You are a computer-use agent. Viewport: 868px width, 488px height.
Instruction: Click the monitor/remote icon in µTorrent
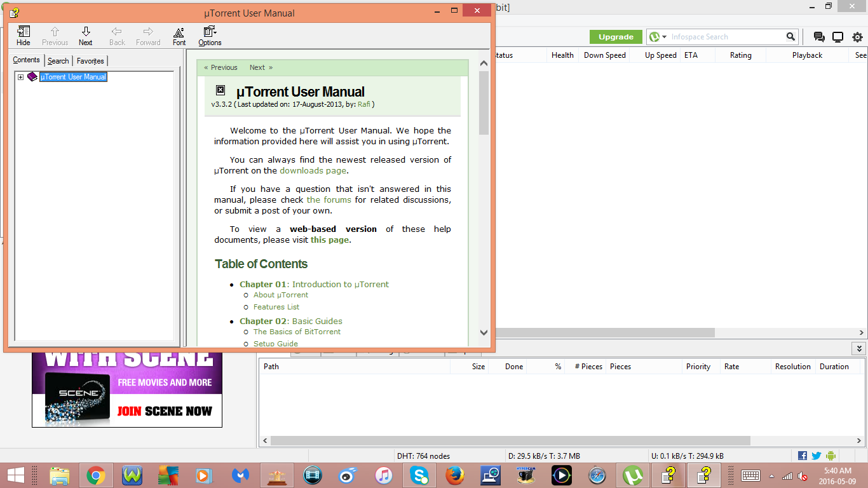(838, 37)
